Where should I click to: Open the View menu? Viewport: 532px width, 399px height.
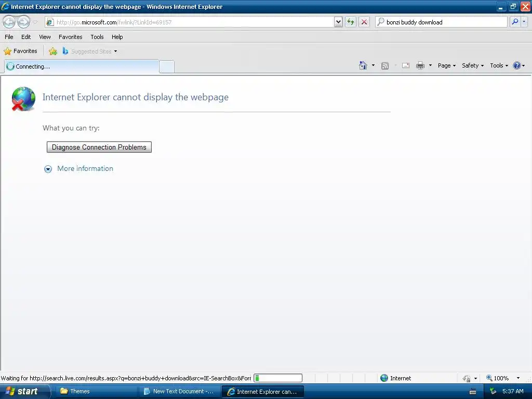pyautogui.click(x=45, y=37)
